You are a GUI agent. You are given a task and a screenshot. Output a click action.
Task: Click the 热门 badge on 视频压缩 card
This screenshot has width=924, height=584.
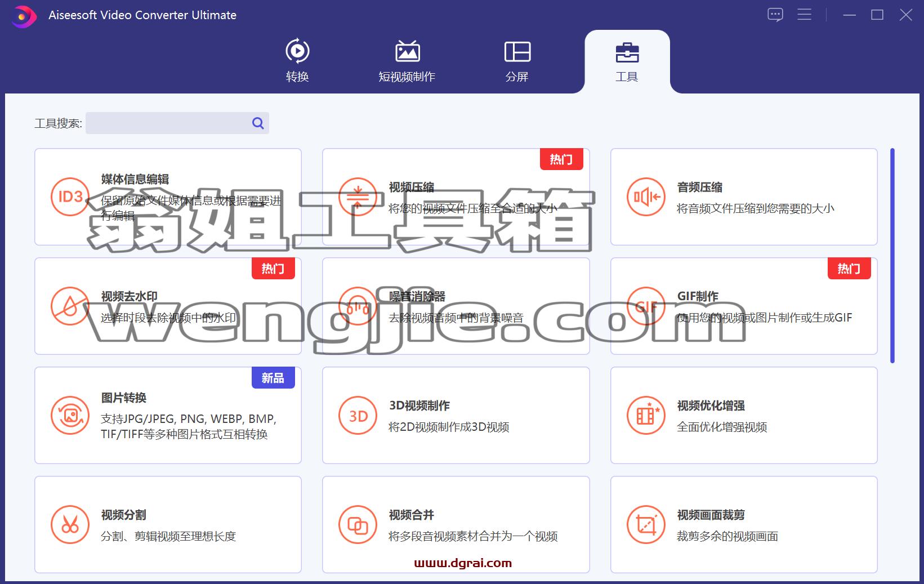click(561, 159)
